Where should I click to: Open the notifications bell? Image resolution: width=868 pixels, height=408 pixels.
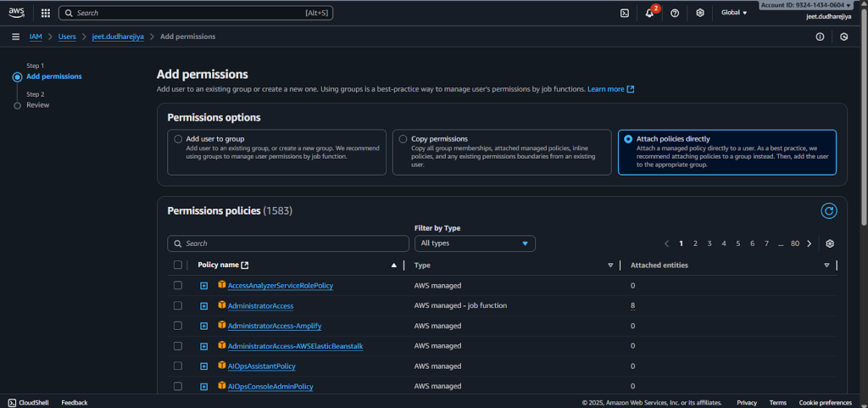point(649,13)
